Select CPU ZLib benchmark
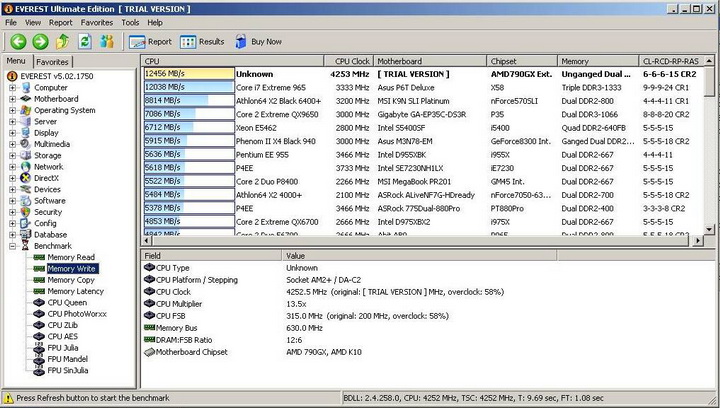The image size is (720, 408). pyautogui.click(x=62, y=325)
